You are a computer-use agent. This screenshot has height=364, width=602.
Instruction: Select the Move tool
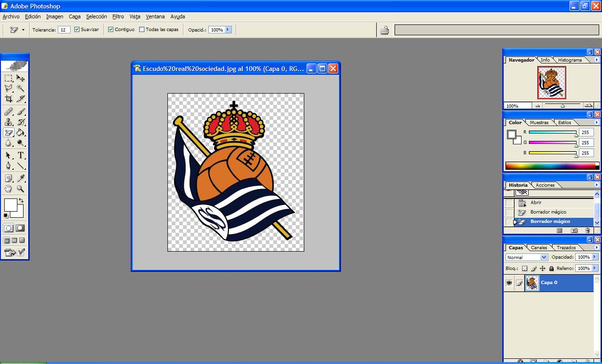(21, 78)
